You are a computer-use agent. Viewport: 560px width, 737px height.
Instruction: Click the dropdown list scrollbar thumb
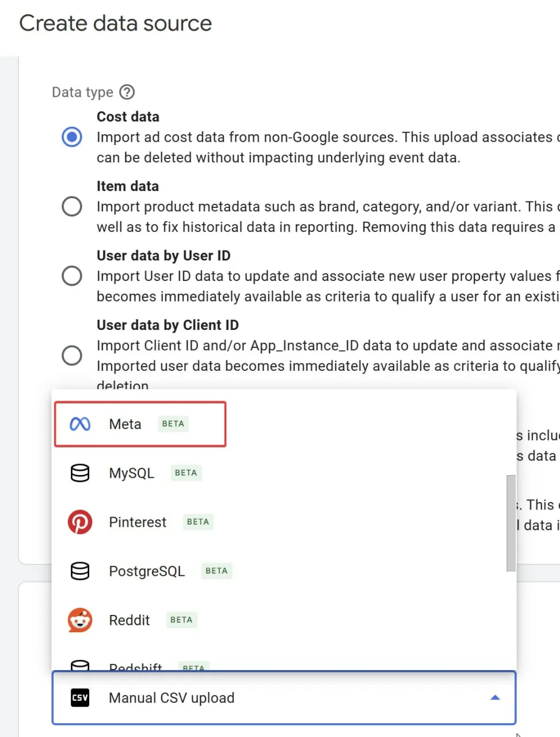511,523
